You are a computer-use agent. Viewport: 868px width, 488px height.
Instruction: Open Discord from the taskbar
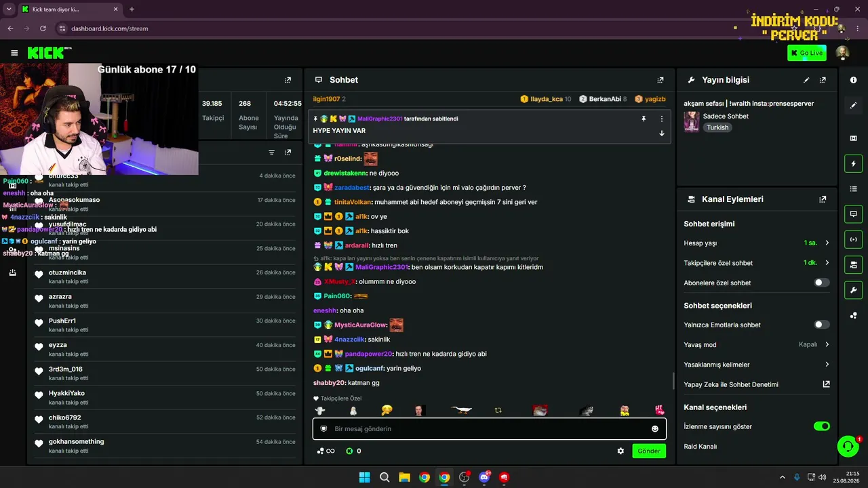[484, 477]
